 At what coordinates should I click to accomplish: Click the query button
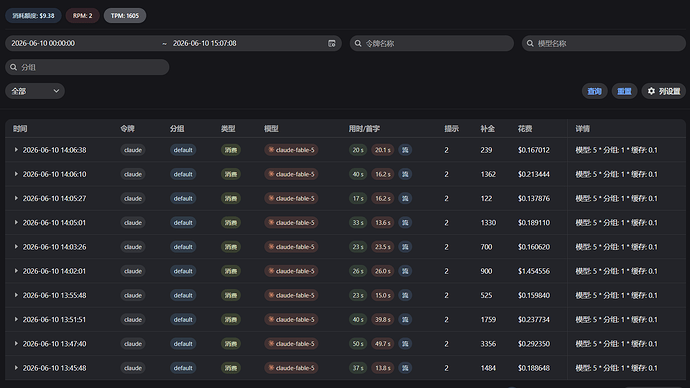(595, 91)
